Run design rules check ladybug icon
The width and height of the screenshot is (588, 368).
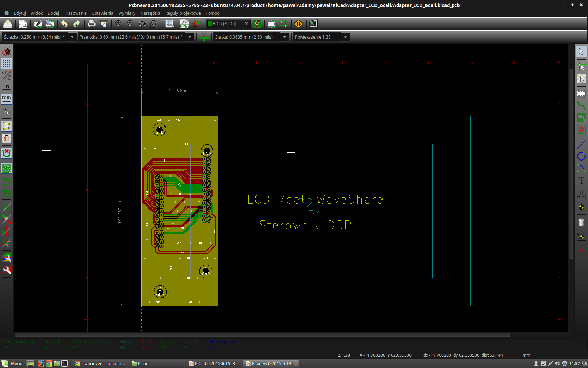click(x=197, y=24)
